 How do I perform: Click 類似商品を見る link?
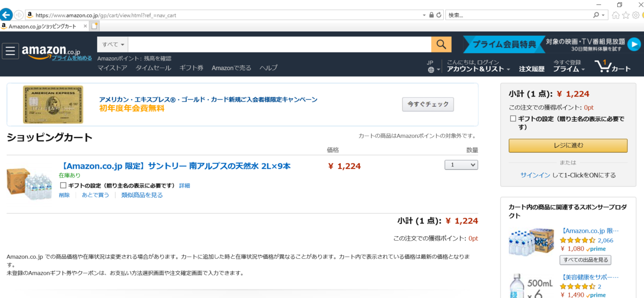click(142, 195)
